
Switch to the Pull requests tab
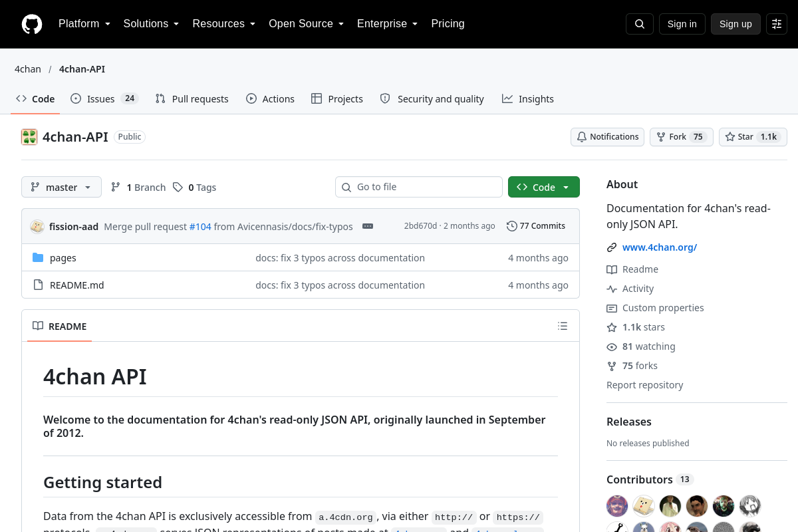click(192, 99)
